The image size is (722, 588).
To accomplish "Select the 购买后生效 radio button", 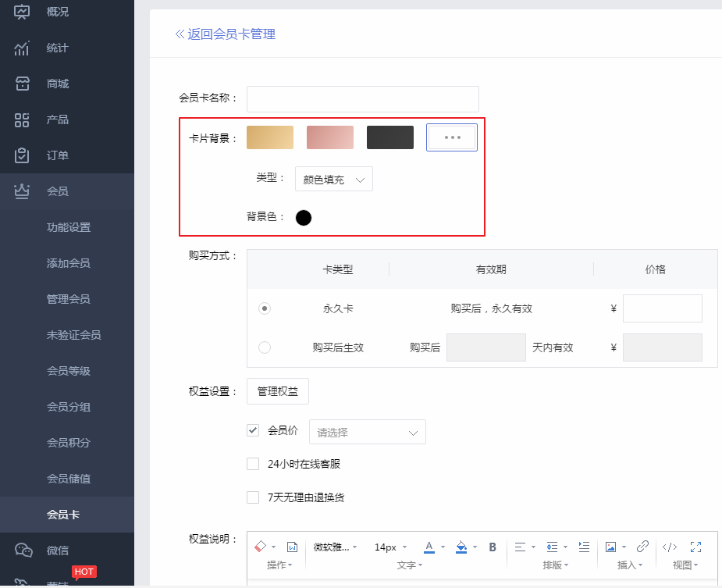I will coord(265,347).
